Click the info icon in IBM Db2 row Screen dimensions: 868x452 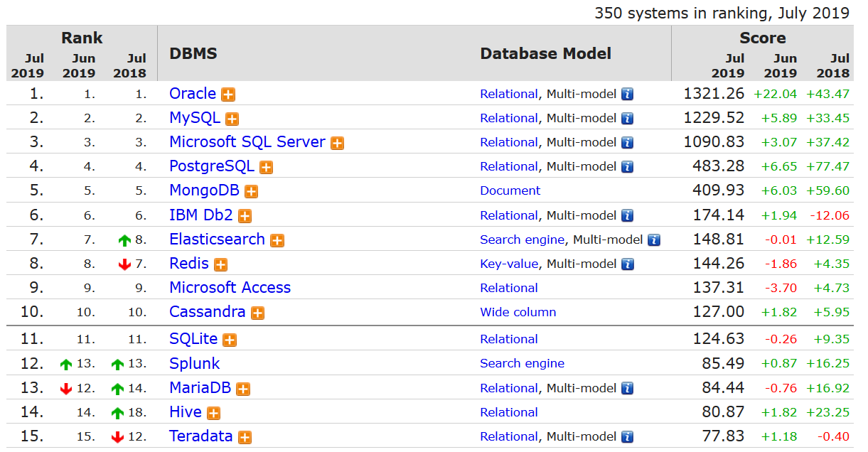[627, 215]
